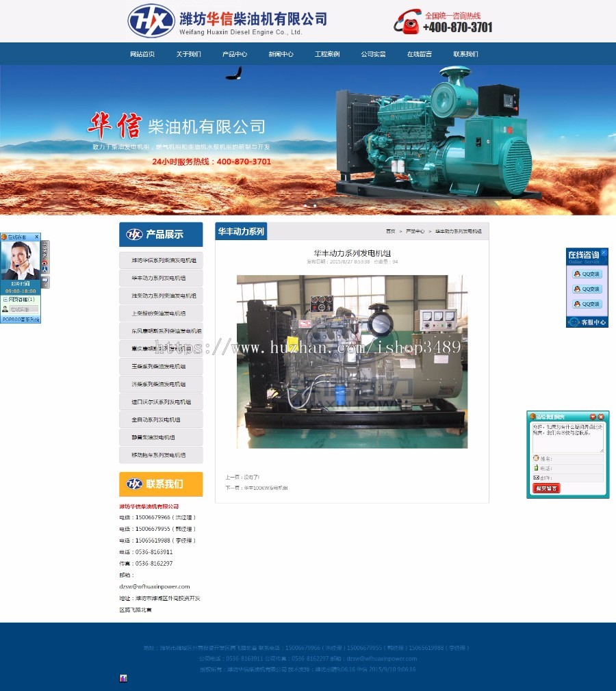Open 静音柴油发电机组 category
The height and width of the screenshot is (691, 616).
pos(153,437)
